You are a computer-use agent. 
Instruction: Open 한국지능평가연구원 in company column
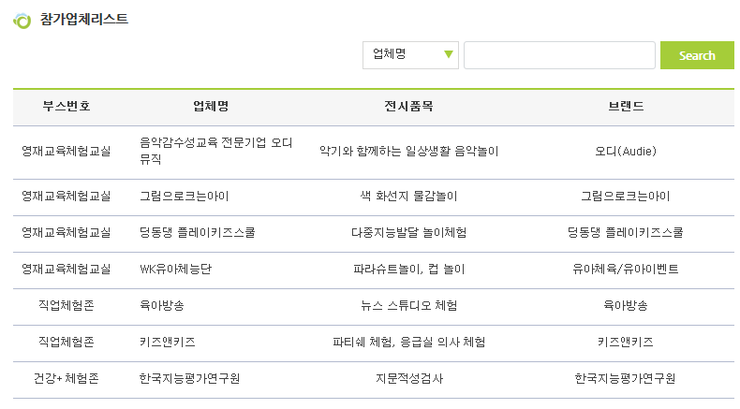click(x=189, y=378)
